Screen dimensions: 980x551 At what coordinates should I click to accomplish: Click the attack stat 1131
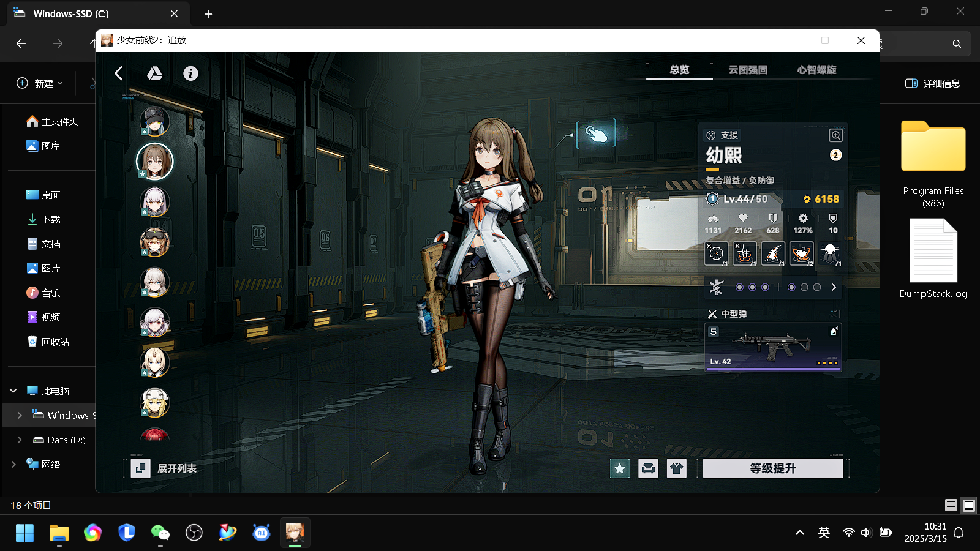coord(713,224)
